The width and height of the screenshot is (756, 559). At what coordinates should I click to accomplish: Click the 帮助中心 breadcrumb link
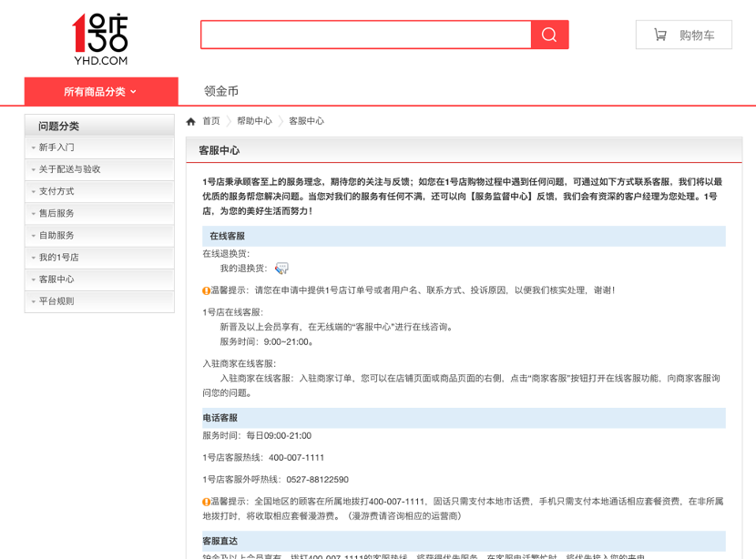[x=254, y=121]
